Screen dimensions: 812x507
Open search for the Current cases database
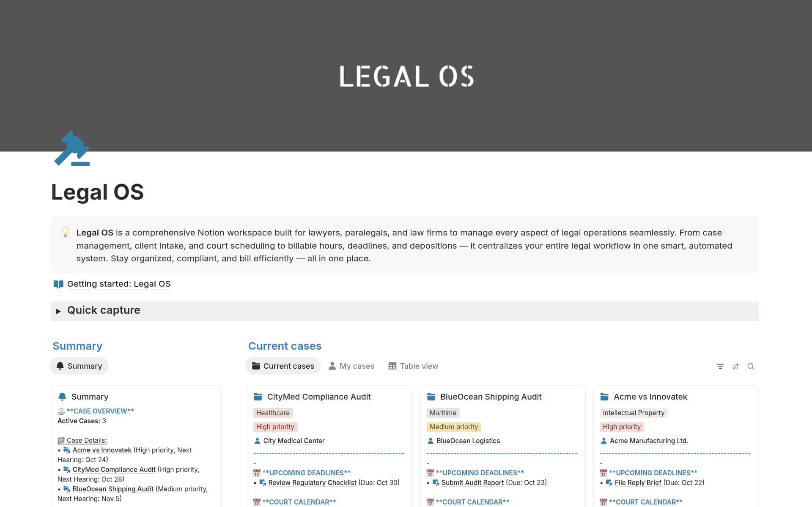752,366
